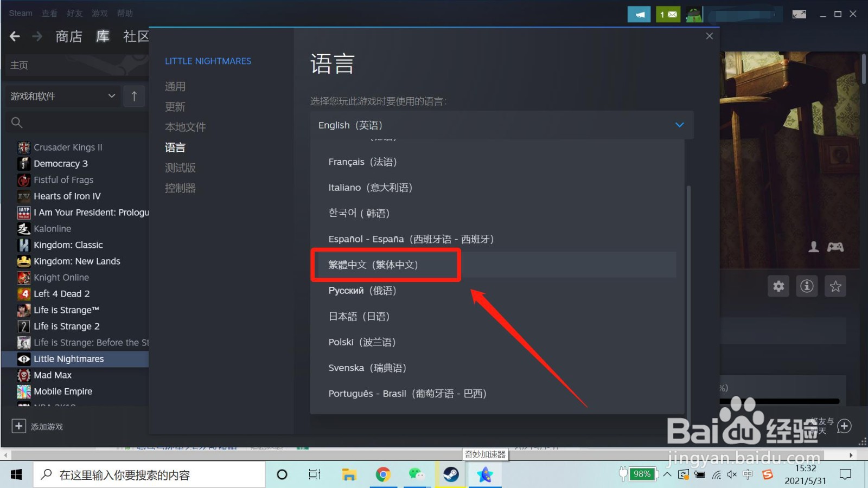This screenshot has width=868, height=488.
Task: Open the 好友 friends menu
Action: click(75, 13)
